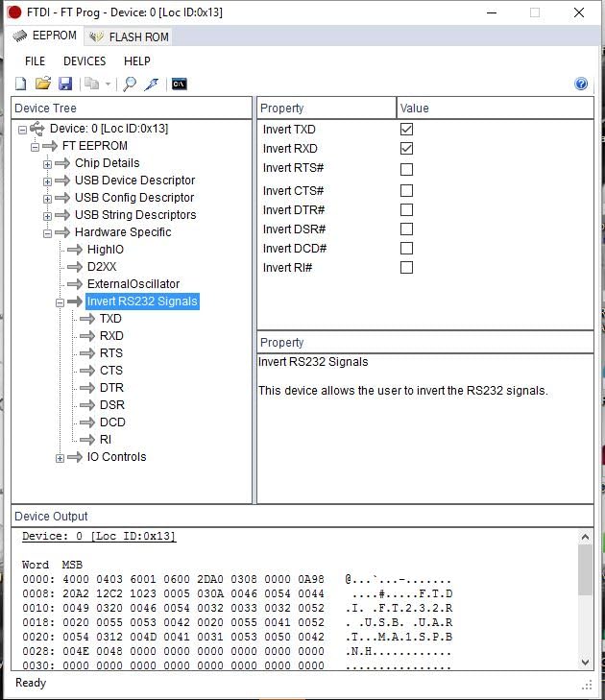Enable the Invert DSR# checkbox

click(x=406, y=229)
